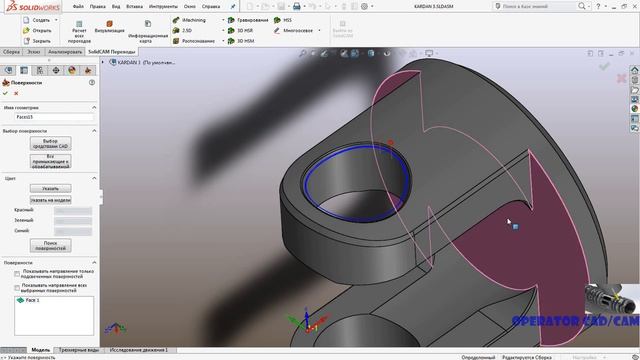Open SolidWorks Resources home icon in task pane
Viewport: 640px width, 360px height.
(634, 70)
